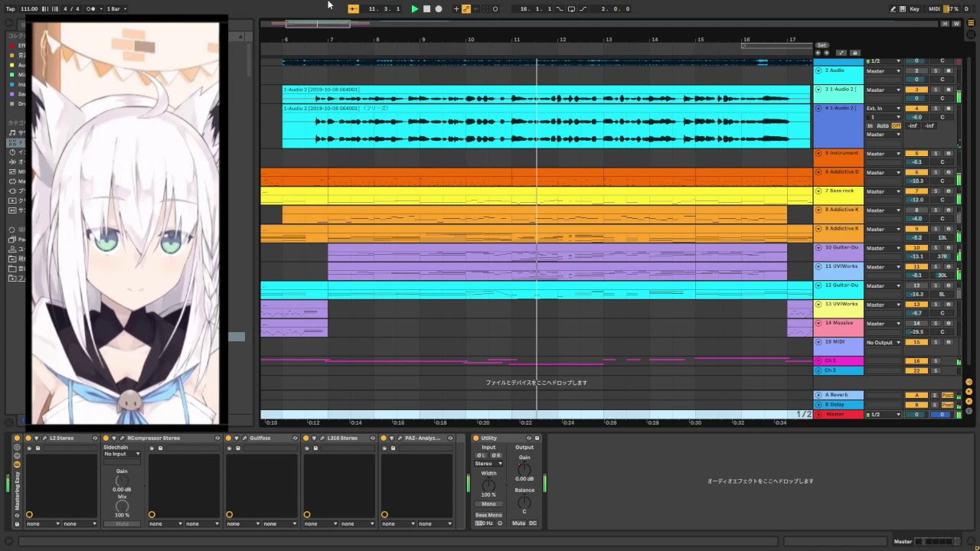Viewport: 980px width, 551px height.
Task: Click the Lock envelopes icon
Action: pyautogui.click(x=855, y=53)
